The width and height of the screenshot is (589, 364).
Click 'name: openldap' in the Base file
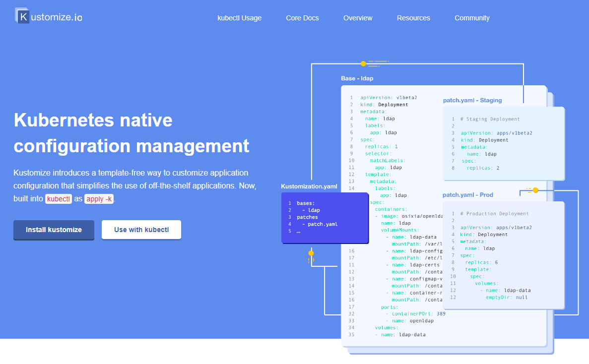tap(410, 321)
